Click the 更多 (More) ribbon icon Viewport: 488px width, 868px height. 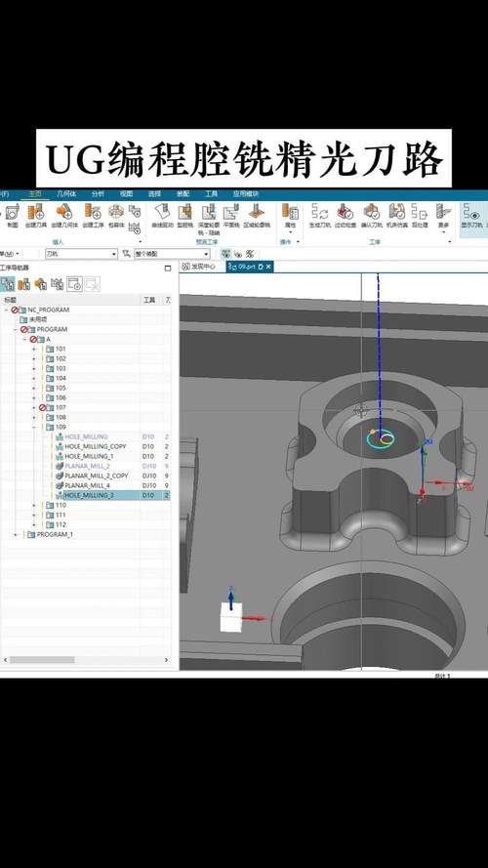click(x=444, y=212)
